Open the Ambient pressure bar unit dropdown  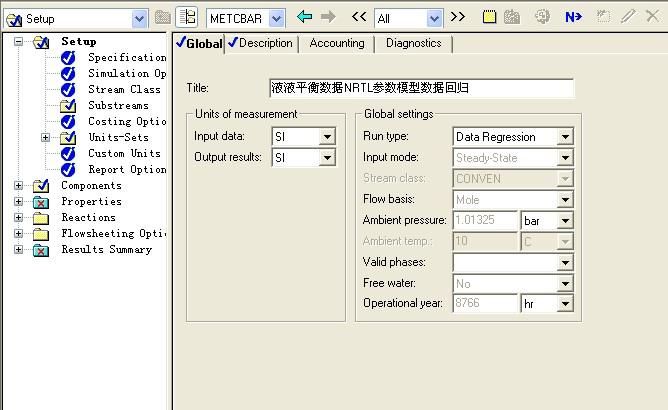[565, 221]
